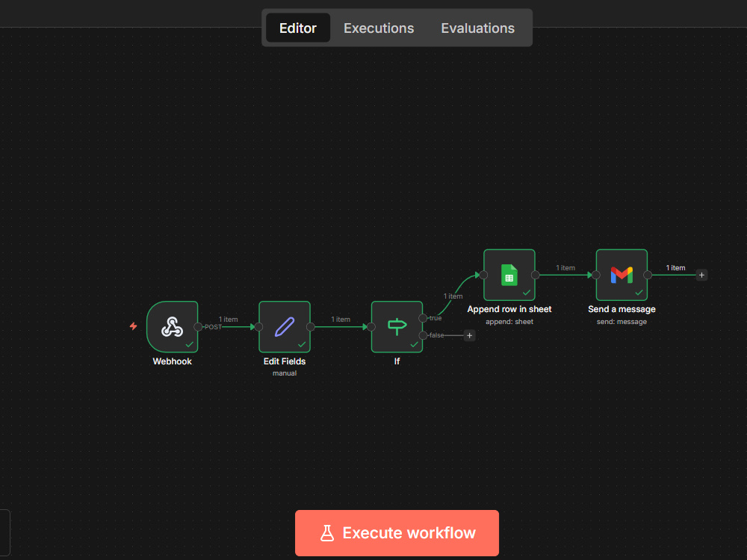Screen dimensions: 747x560
Task: Add node on the If false branch
Action: (x=469, y=335)
